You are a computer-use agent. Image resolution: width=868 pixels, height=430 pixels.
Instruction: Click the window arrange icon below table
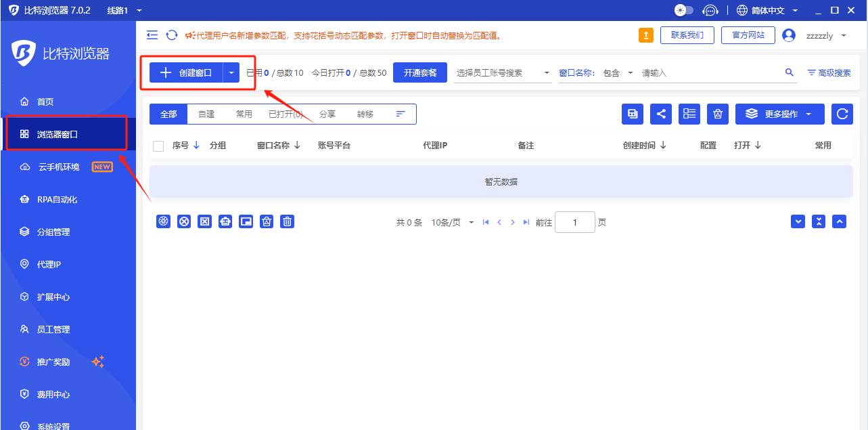pyautogui.click(x=246, y=221)
